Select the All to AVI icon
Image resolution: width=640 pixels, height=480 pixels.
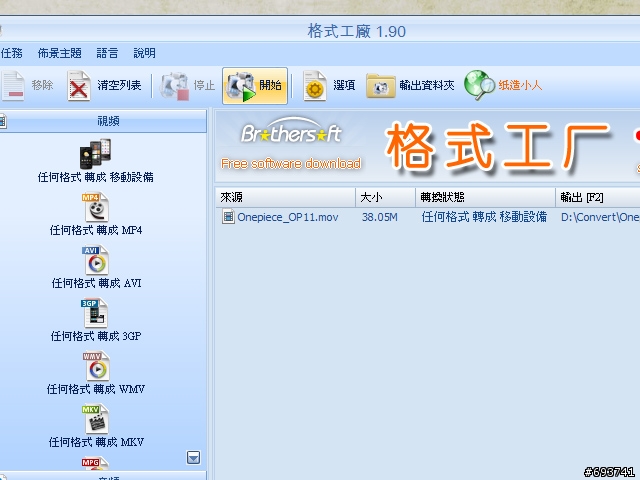(x=96, y=260)
